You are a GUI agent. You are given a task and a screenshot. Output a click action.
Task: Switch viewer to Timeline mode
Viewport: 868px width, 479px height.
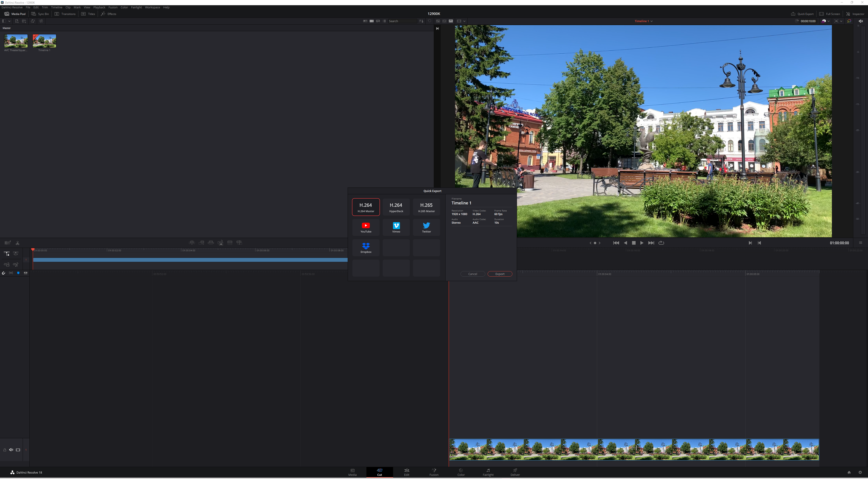451,21
